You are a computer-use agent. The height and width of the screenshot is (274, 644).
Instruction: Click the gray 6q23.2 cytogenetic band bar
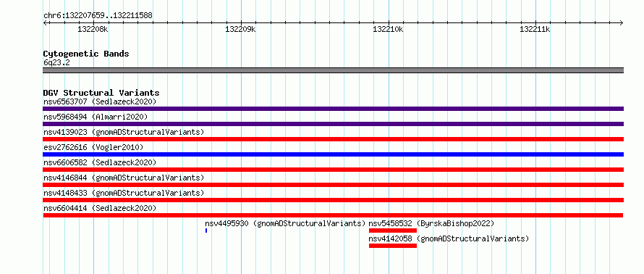coord(333,70)
